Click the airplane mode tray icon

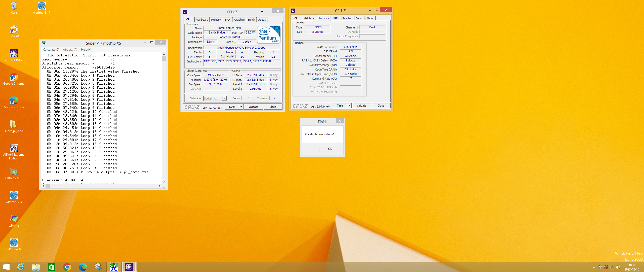[x=612, y=267]
